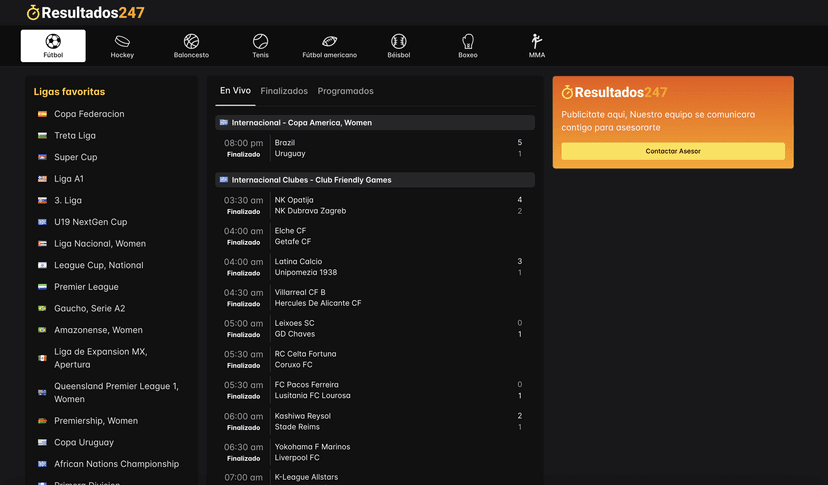Click the Premier League flag icon
828x485 pixels.
click(x=42, y=287)
